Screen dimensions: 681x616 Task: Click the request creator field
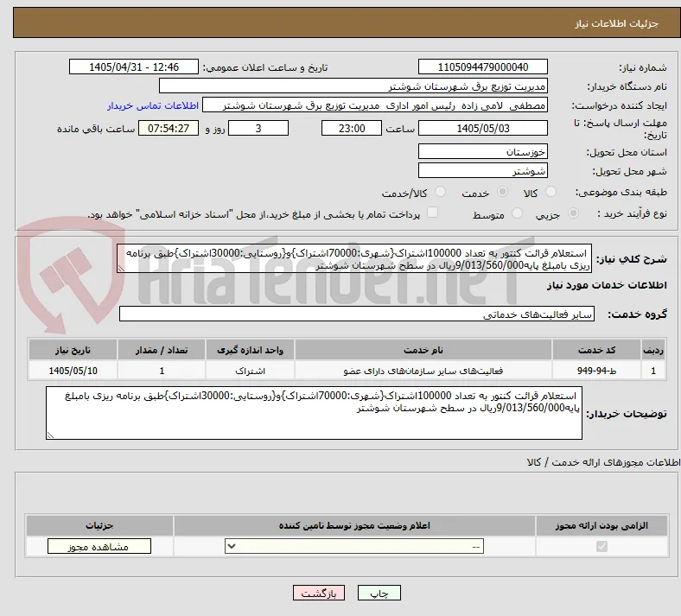(x=375, y=105)
